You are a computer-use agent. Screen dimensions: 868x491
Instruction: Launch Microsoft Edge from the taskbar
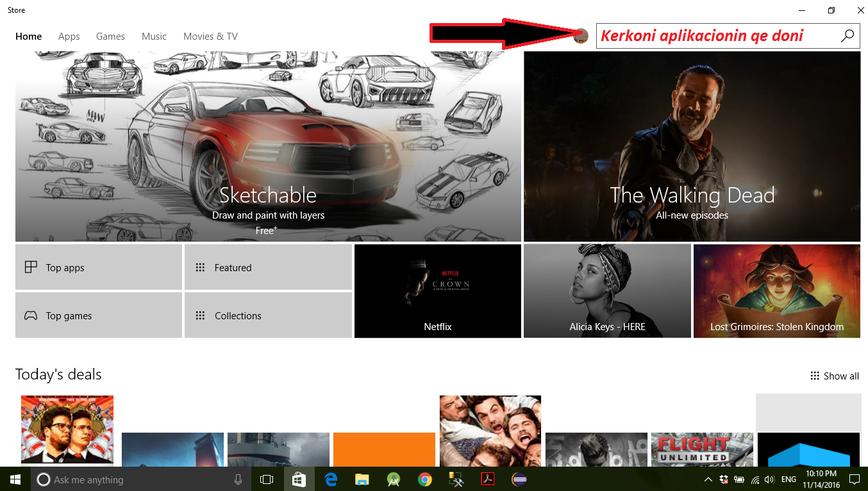[x=331, y=479]
